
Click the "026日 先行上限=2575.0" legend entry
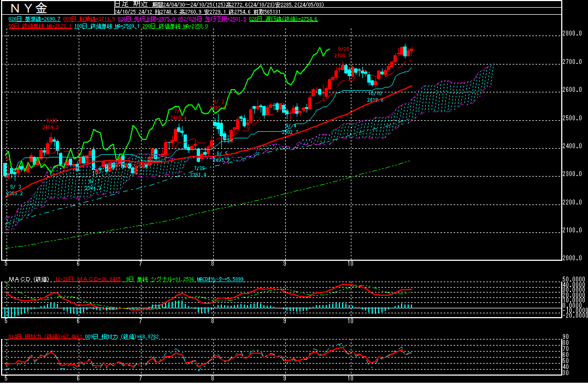(146, 19)
